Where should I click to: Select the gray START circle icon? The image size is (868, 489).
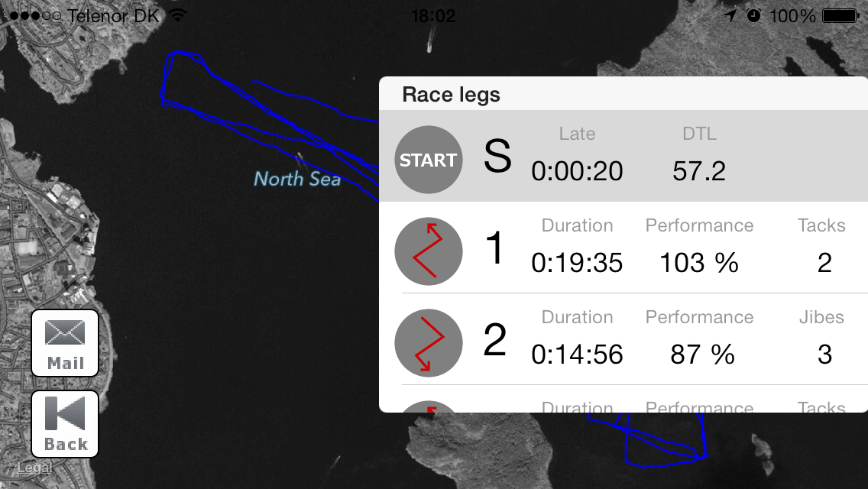(x=429, y=160)
